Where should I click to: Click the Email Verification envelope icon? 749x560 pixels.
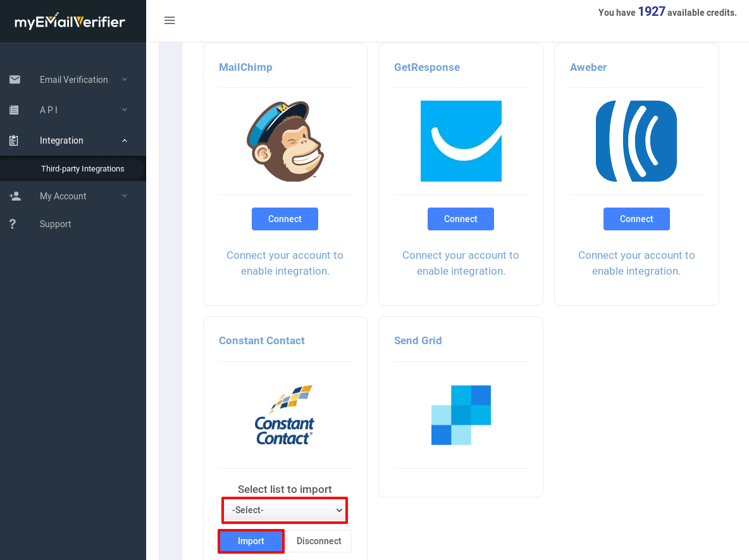click(15, 79)
